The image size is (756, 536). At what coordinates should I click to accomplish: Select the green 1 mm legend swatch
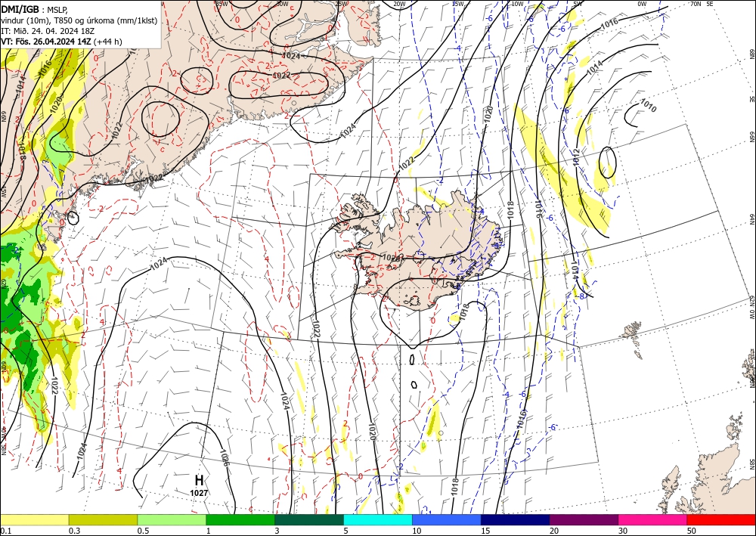[x=240, y=519]
